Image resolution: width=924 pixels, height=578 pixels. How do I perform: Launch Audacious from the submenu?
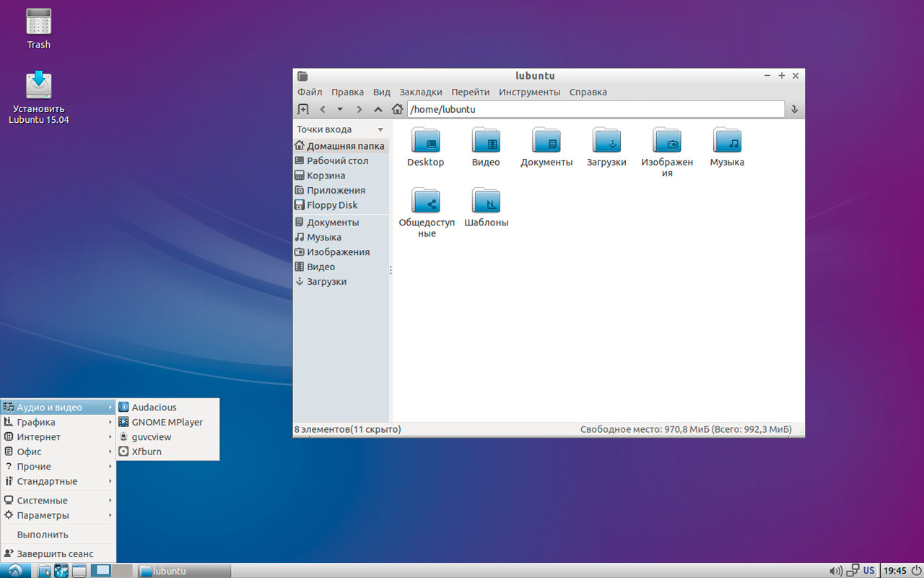[154, 407]
